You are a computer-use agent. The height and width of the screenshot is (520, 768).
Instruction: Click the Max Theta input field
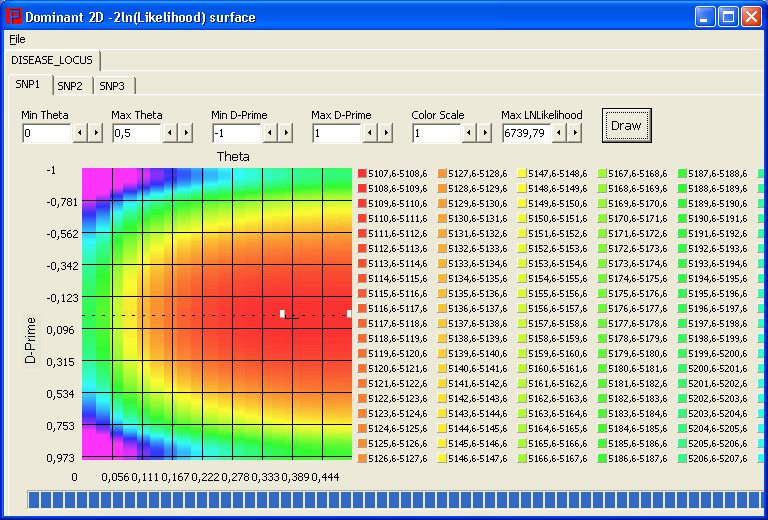137,133
